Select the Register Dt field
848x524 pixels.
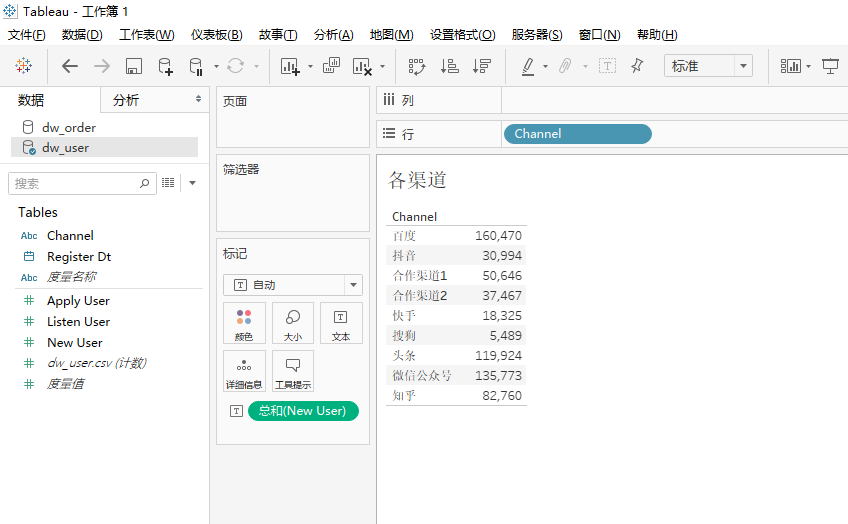[79, 256]
